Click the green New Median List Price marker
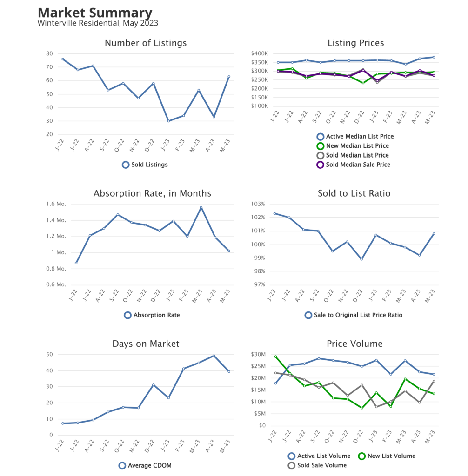Image resolution: width=468 pixels, height=476 pixels. [320, 146]
